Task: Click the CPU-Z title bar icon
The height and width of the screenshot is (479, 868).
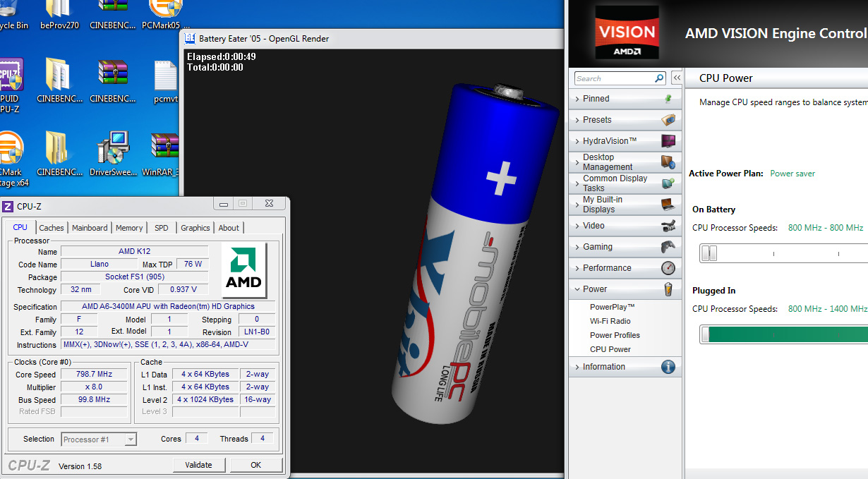Action: tap(8, 207)
